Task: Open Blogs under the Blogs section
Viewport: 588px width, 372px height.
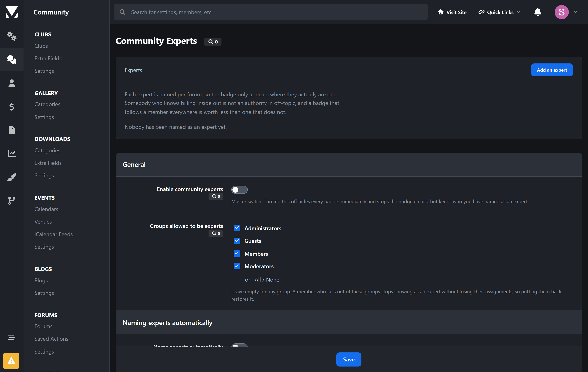Action: click(x=41, y=280)
